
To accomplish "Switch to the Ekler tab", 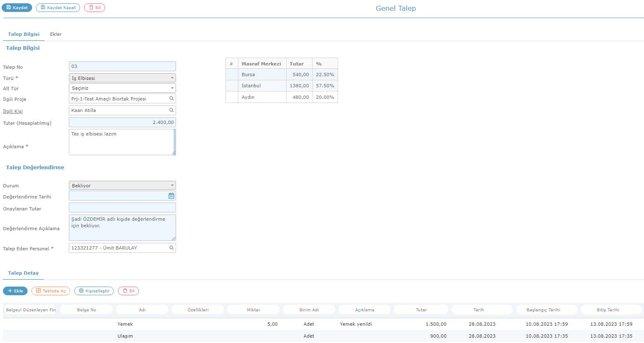I will point(56,34).
